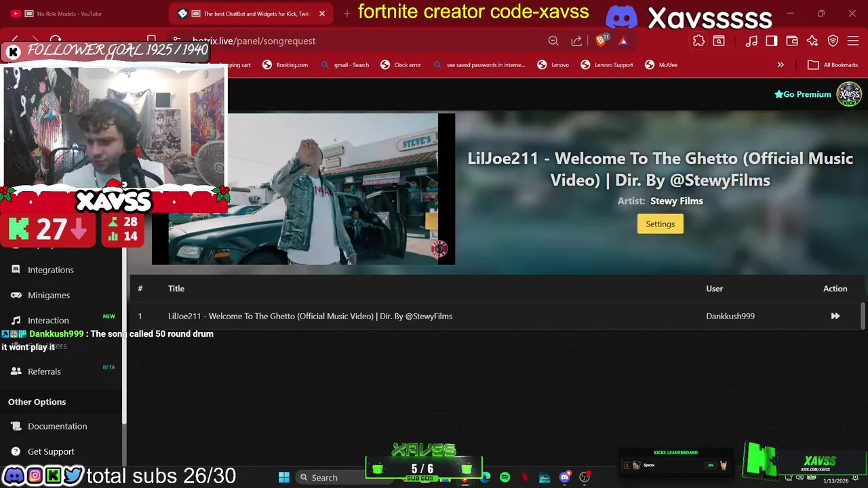The height and width of the screenshot is (488, 868).
Task: Toggle the browser sidebar panel icon
Action: pos(772,41)
